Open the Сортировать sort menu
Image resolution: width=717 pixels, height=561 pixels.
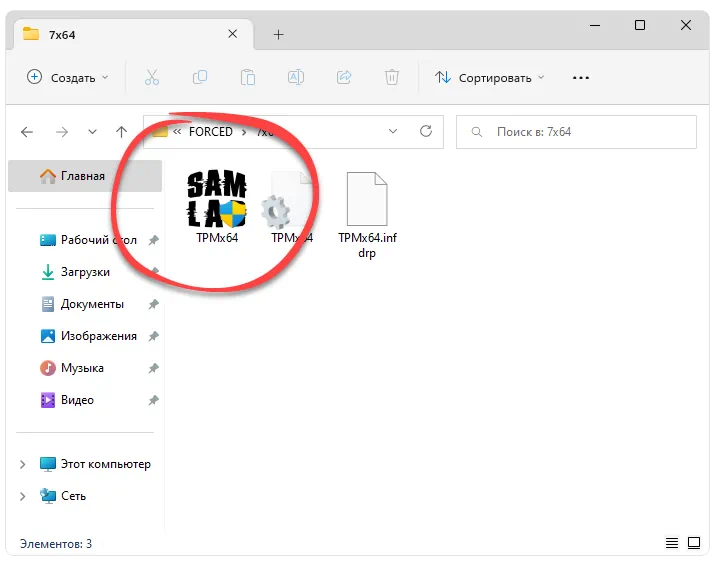[489, 78]
